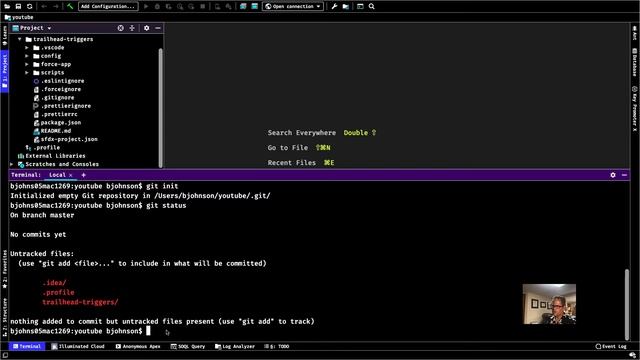Expand the force-app folder

tap(27, 64)
